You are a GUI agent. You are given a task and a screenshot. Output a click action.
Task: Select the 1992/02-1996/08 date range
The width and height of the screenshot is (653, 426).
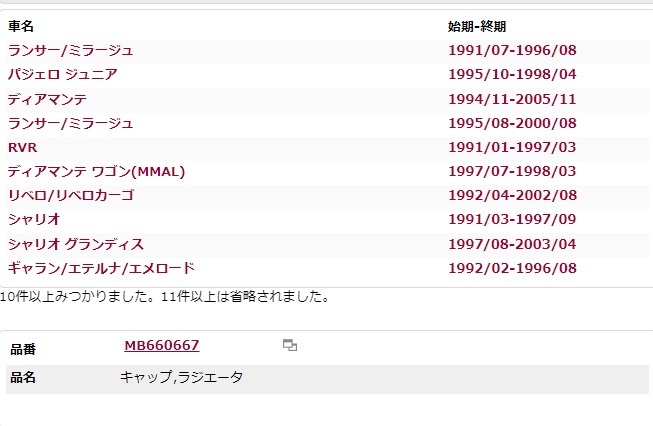(513, 268)
